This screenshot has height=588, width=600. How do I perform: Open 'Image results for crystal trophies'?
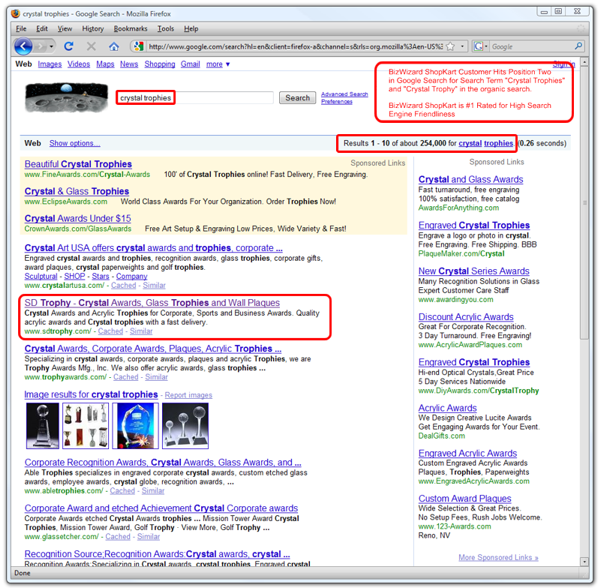click(91, 395)
